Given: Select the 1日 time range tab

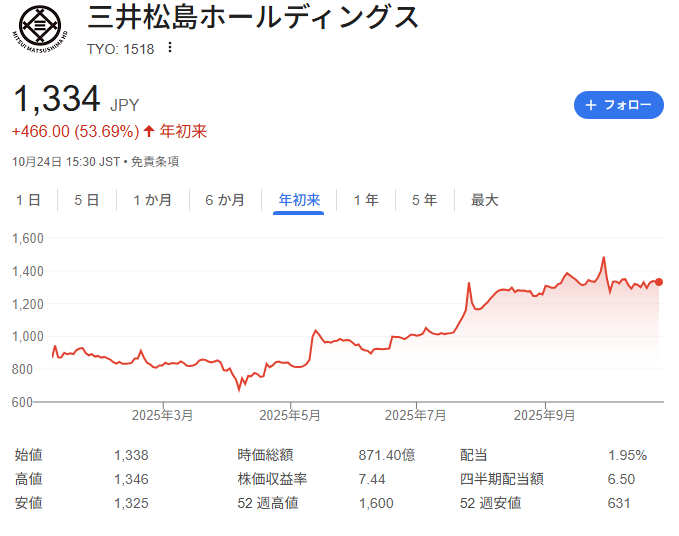Looking at the screenshot, I should coord(28,200).
